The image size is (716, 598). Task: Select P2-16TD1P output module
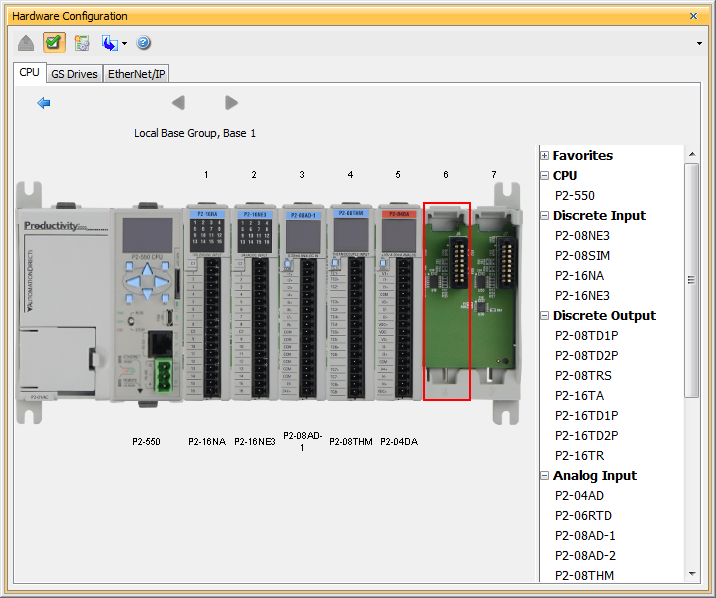[586, 415]
